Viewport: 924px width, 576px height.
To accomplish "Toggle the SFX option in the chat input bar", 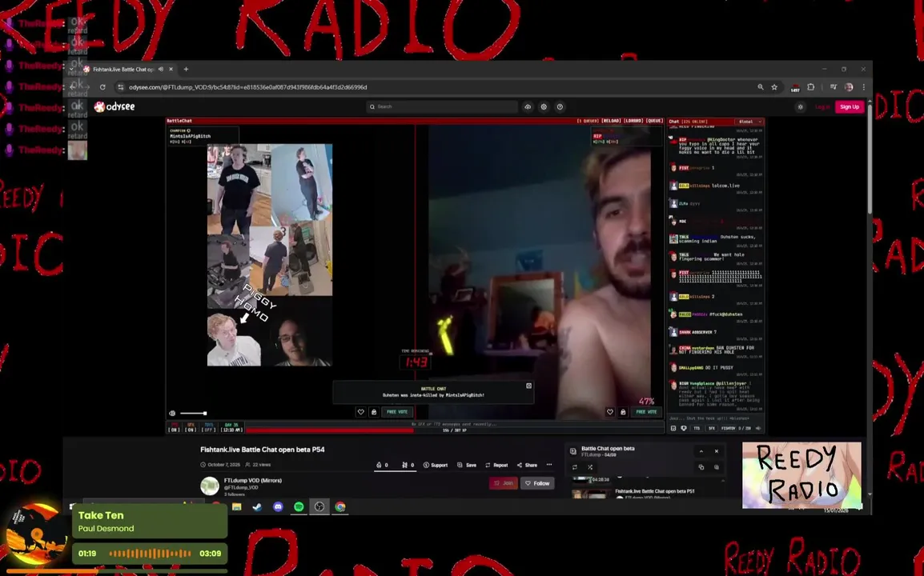I will [711, 428].
